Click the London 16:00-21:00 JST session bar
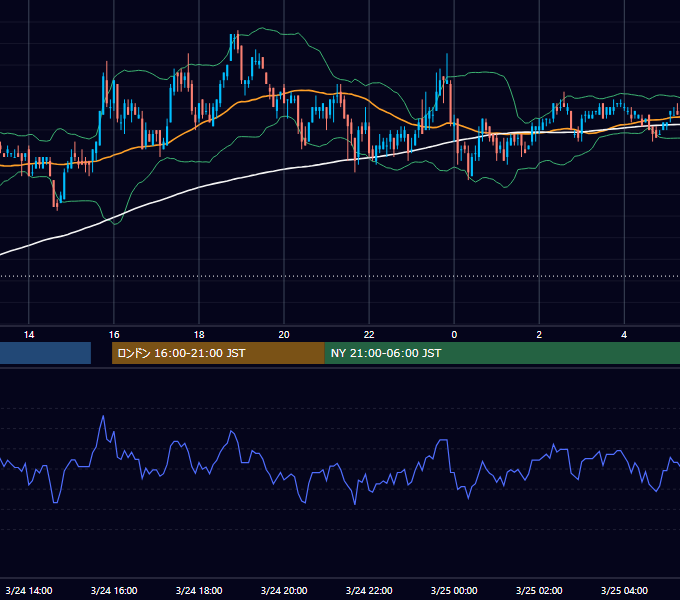 (x=218, y=353)
